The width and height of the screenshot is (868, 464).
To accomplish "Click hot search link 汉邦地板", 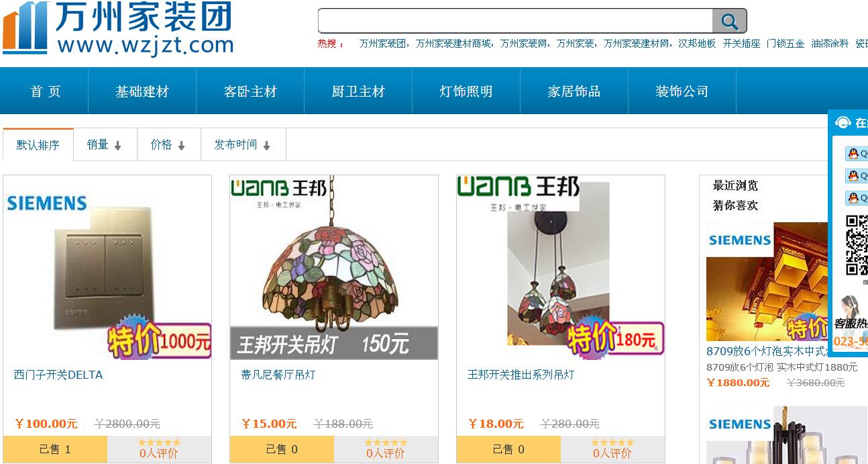I will 697,44.
